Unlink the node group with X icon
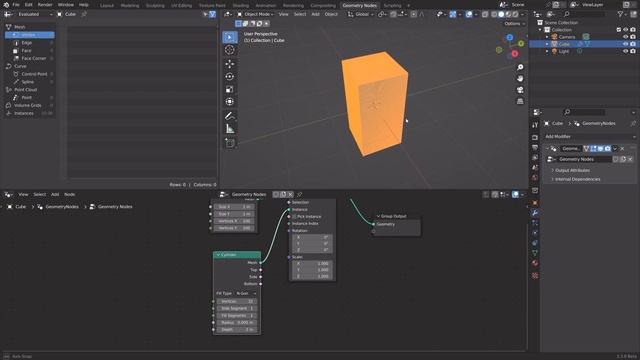 pyautogui.click(x=291, y=195)
